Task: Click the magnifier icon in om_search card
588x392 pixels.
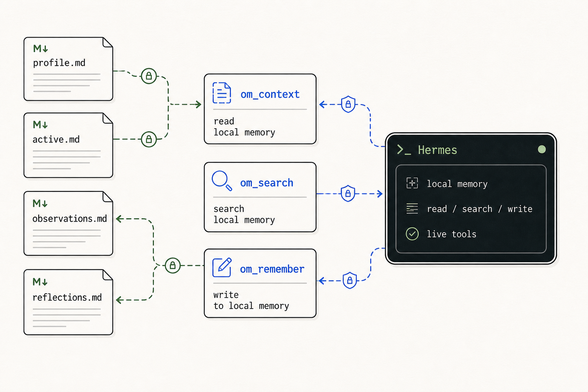Action: (222, 181)
